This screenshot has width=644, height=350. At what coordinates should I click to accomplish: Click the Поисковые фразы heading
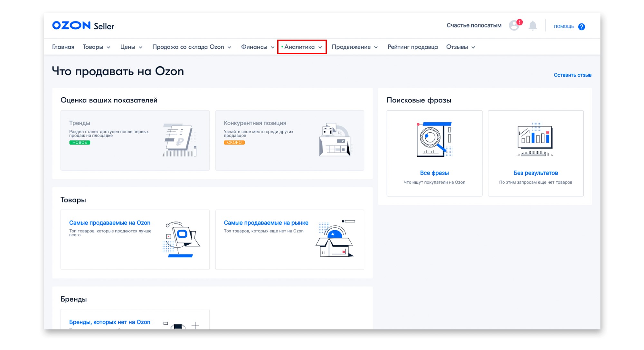419,100
